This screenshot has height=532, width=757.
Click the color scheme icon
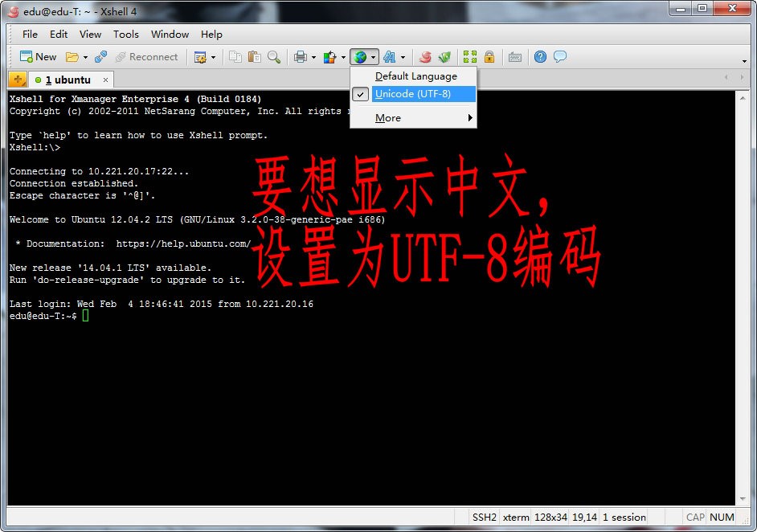[x=329, y=57]
